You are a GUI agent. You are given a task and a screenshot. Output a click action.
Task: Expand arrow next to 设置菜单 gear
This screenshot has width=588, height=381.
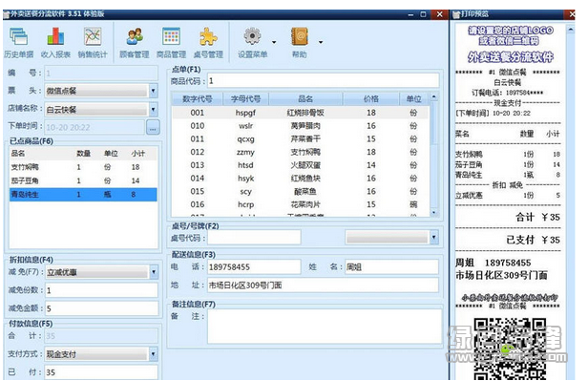click(274, 42)
